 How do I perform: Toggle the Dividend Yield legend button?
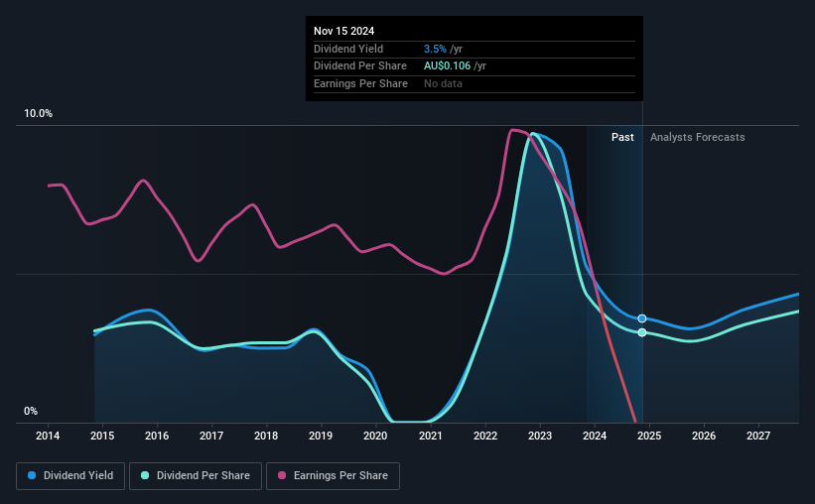[x=70, y=476]
